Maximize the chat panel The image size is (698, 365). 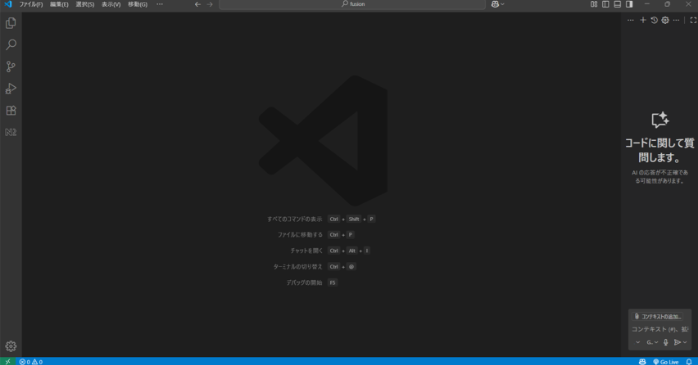(693, 20)
